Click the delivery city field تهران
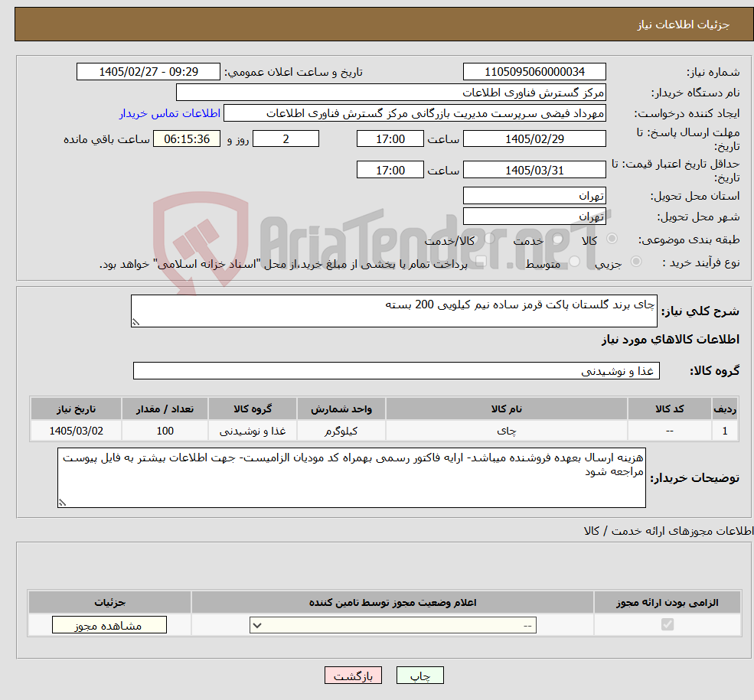Screen dimensions: 754x700 (x=534, y=217)
